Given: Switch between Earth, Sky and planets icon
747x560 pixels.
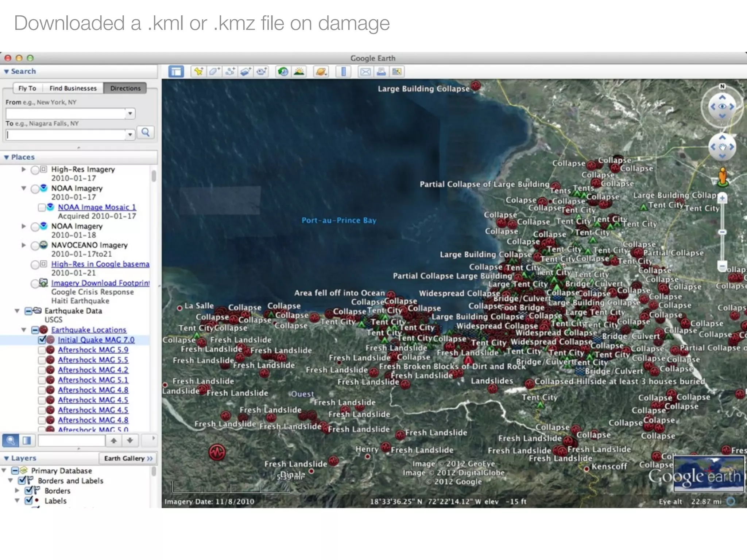Looking at the screenshot, I should (x=321, y=71).
